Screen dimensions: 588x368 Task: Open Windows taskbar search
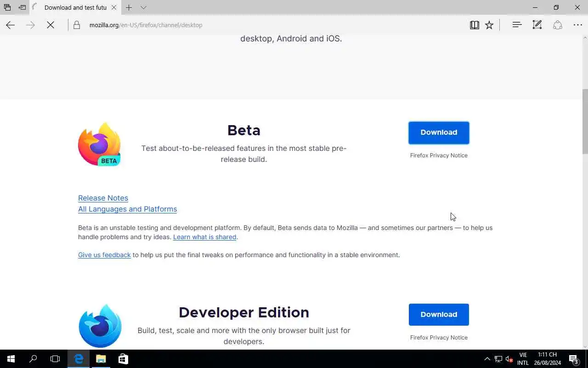click(33, 359)
